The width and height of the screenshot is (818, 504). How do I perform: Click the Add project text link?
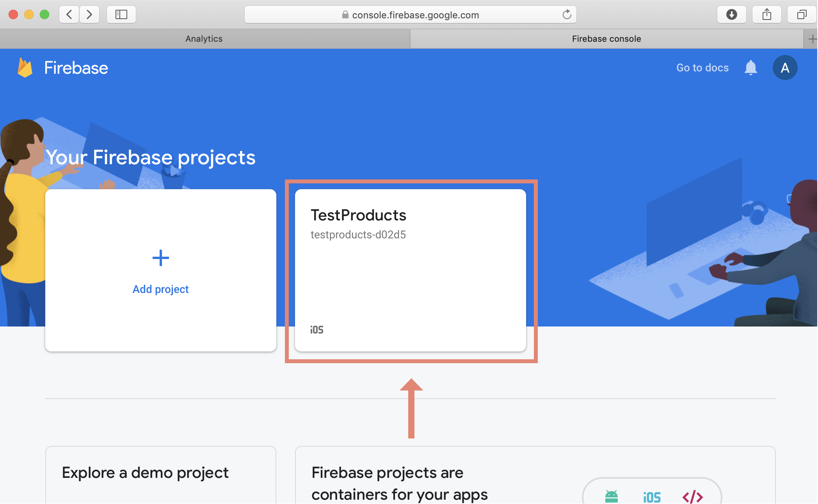click(x=160, y=289)
